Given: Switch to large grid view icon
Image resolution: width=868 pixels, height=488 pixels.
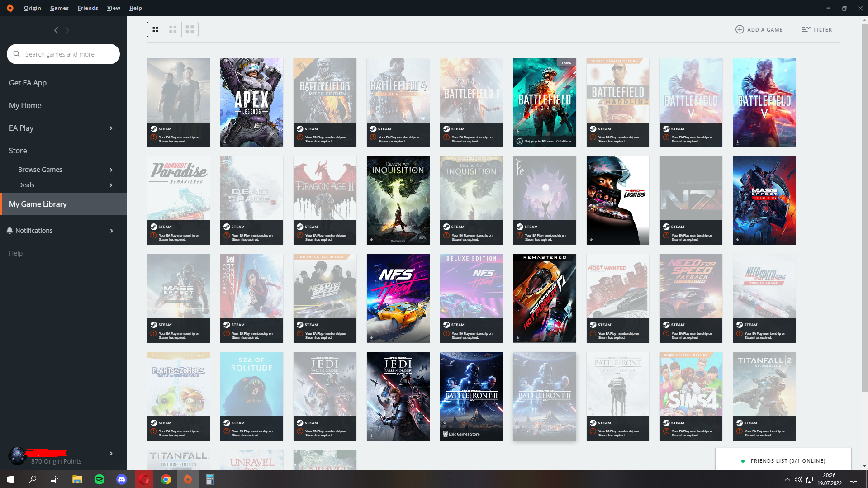Looking at the screenshot, I should click(x=190, y=29).
